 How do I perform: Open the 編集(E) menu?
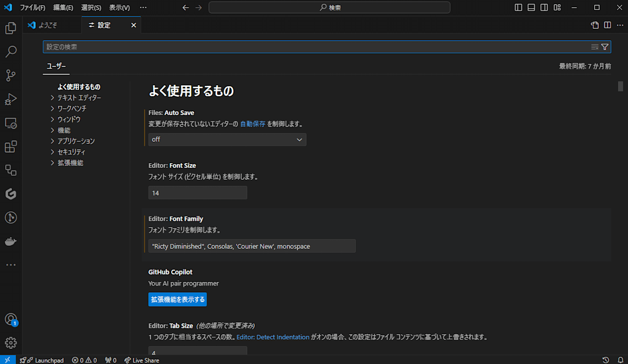(63, 8)
